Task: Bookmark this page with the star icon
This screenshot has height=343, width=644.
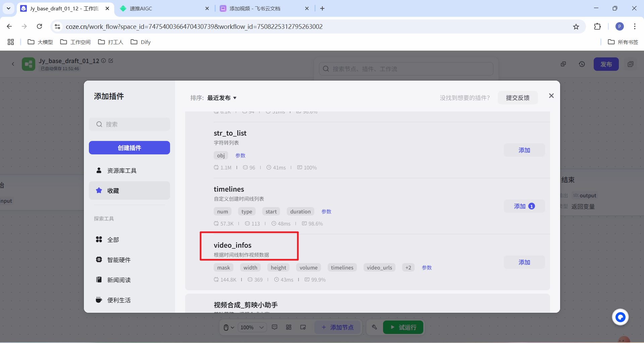Action: click(576, 27)
